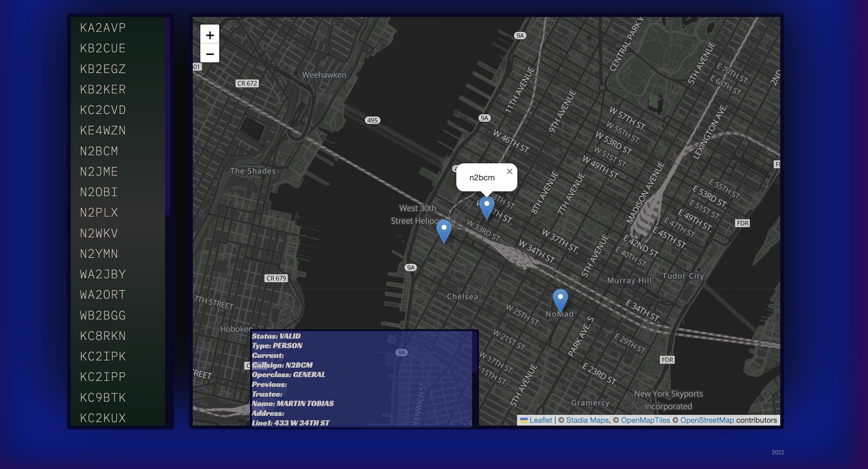Open callsign N2OBI details

pyautogui.click(x=99, y=192)
